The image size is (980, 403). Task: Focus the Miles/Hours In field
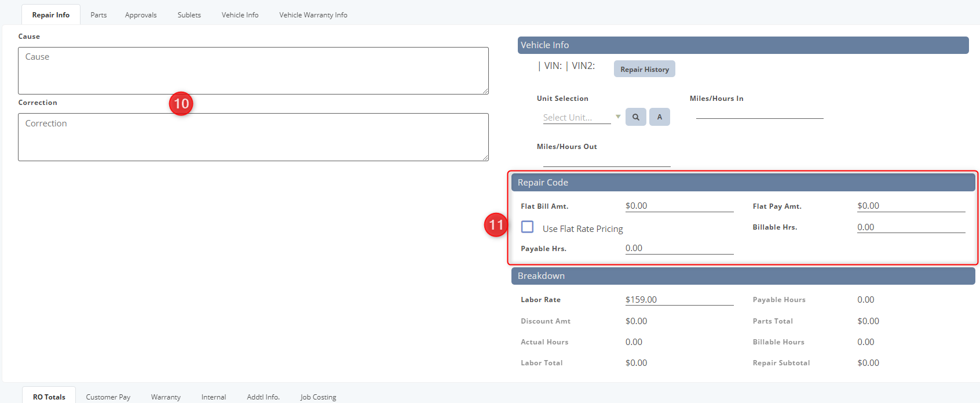759,112
